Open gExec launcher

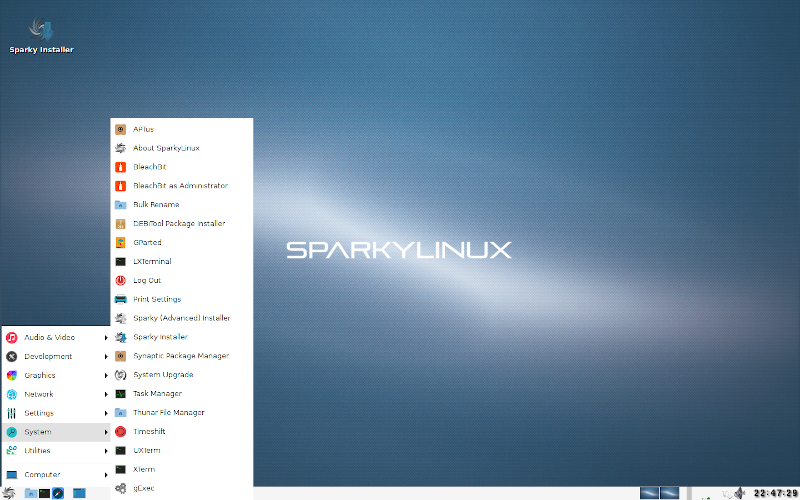click(x=182, y=488)
